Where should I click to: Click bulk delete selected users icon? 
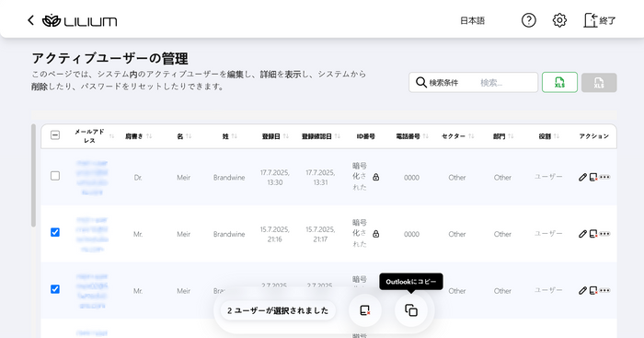tap(364, 310)
